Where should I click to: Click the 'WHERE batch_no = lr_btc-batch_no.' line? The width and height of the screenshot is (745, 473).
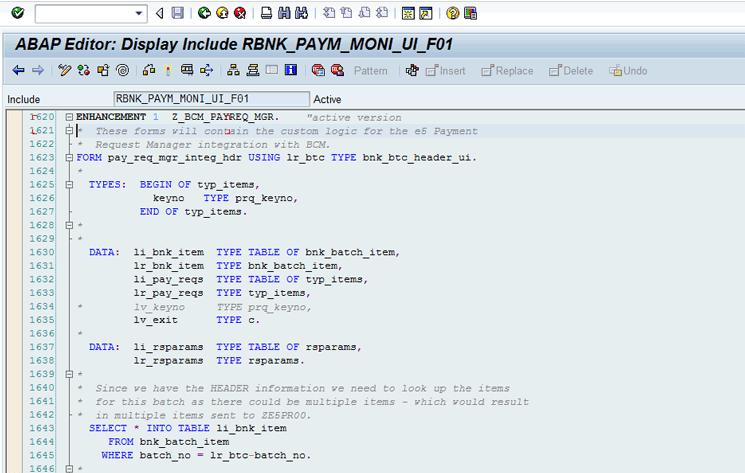(206, 455)
